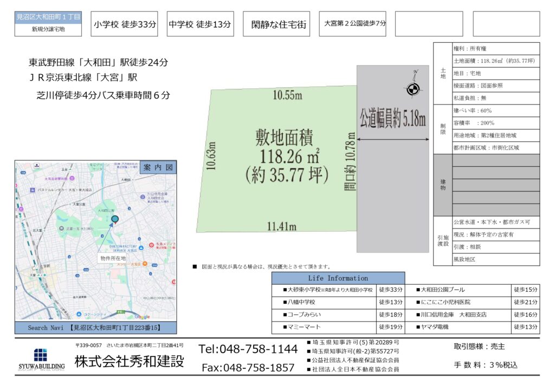Select the 閑静な住宅街 feature box
This screenshot has height=392, width=555.
276,24
